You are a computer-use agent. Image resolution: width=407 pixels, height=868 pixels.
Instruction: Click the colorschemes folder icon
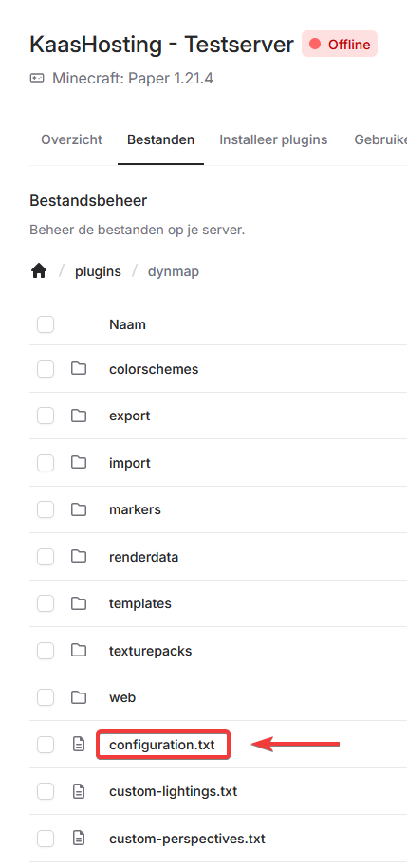tap(79, 368)
